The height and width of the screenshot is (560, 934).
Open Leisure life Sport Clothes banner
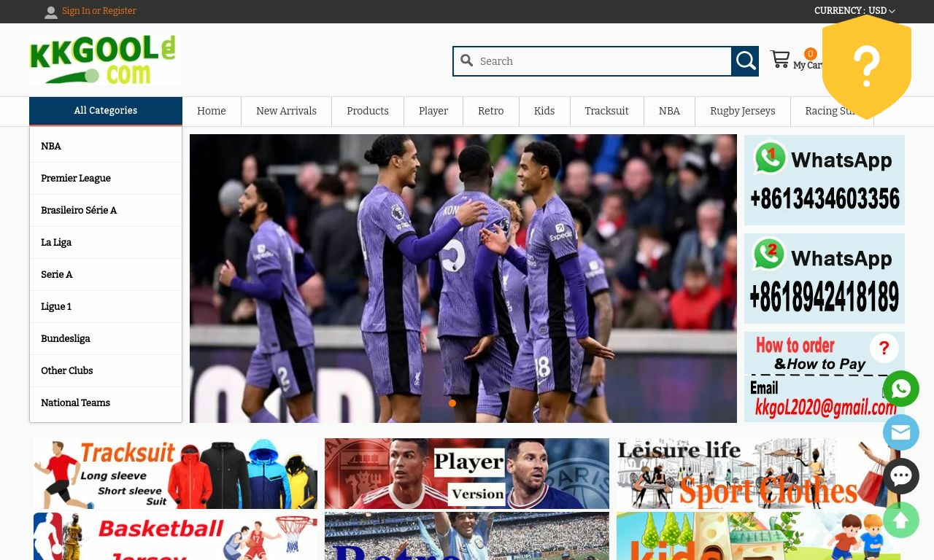pyautogui.click(x=758, y=473)
